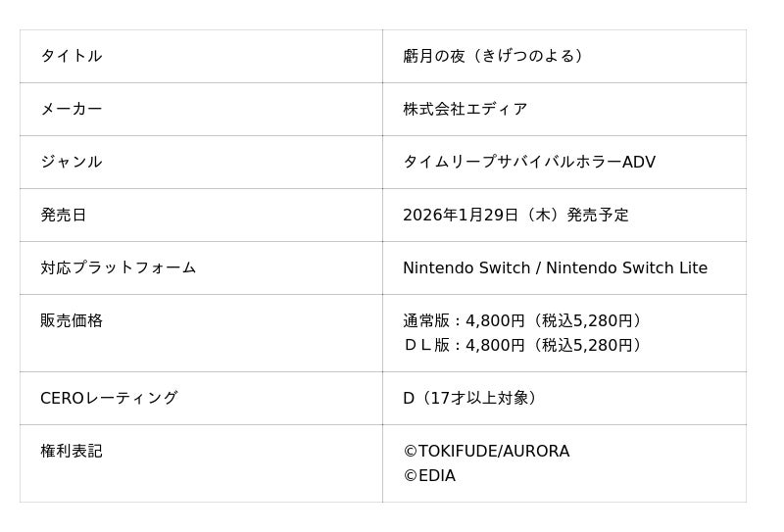The width and height of the screenshot is (784, 532).
Task: Select the 株式会社エディア maker name
Action: [465, 109]
